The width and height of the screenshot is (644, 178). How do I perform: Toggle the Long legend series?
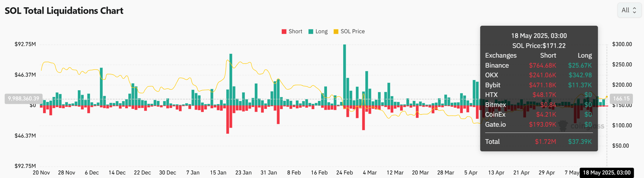(318, 31)
